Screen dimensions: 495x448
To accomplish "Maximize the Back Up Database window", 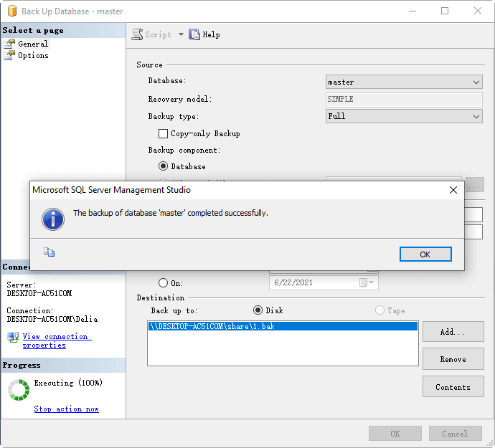I will pyautogui.click(x=445, y=11).
